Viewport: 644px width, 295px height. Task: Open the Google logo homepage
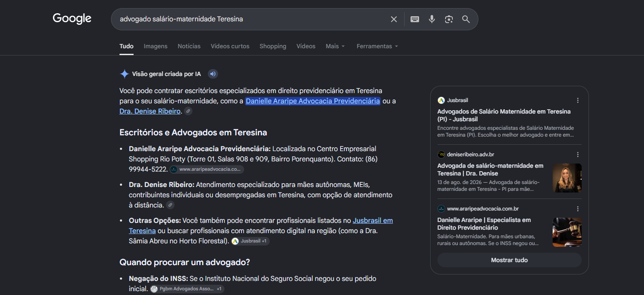click(72, 19)
